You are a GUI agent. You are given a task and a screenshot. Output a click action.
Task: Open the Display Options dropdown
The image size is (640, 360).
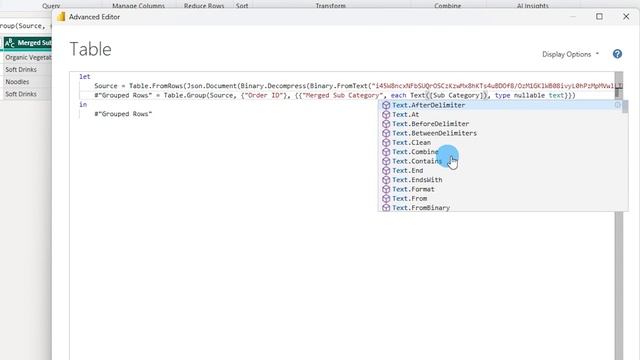click(x=570, y=54)
